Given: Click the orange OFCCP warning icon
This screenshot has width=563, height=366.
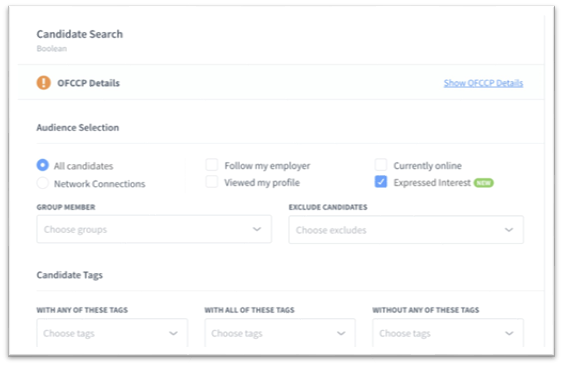Looking at the screenshot, I should tap(43, 83).
